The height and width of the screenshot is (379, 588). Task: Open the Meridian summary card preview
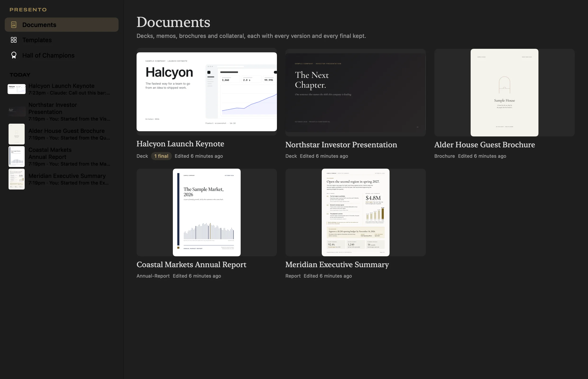[x=355, y=212]
